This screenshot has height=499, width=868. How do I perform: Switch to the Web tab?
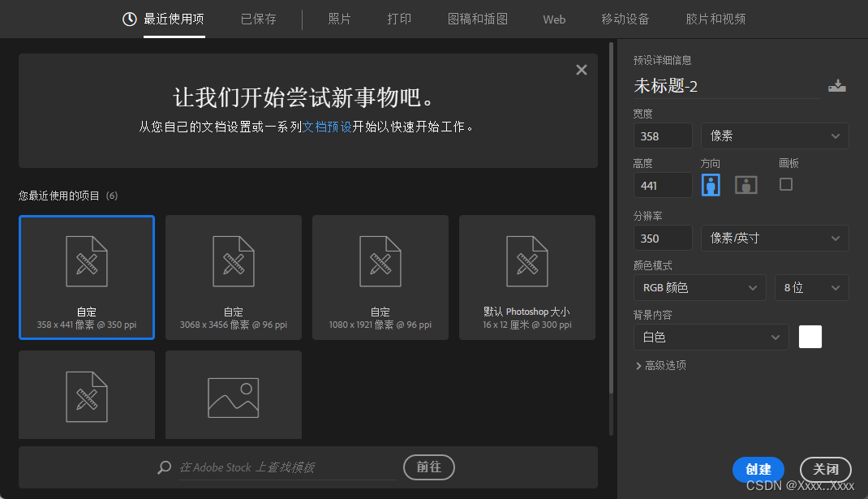point(554,19)
